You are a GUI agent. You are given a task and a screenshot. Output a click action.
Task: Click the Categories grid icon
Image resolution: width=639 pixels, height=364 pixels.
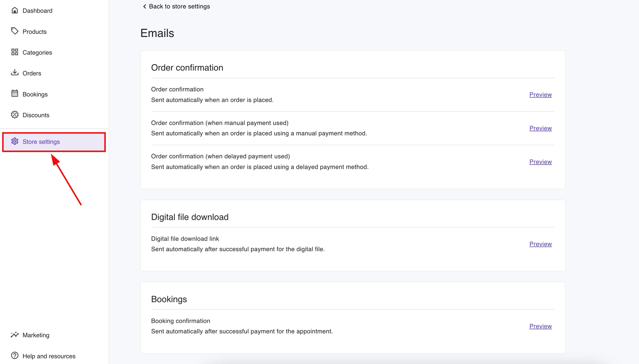pos(14,52)
